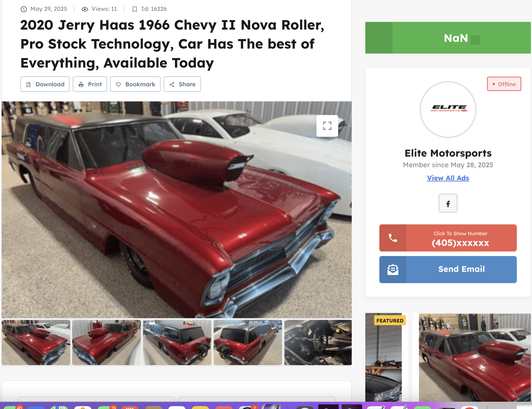Select the second thumbnail of red hood
The image size is (532, 409).
(107, 342)
